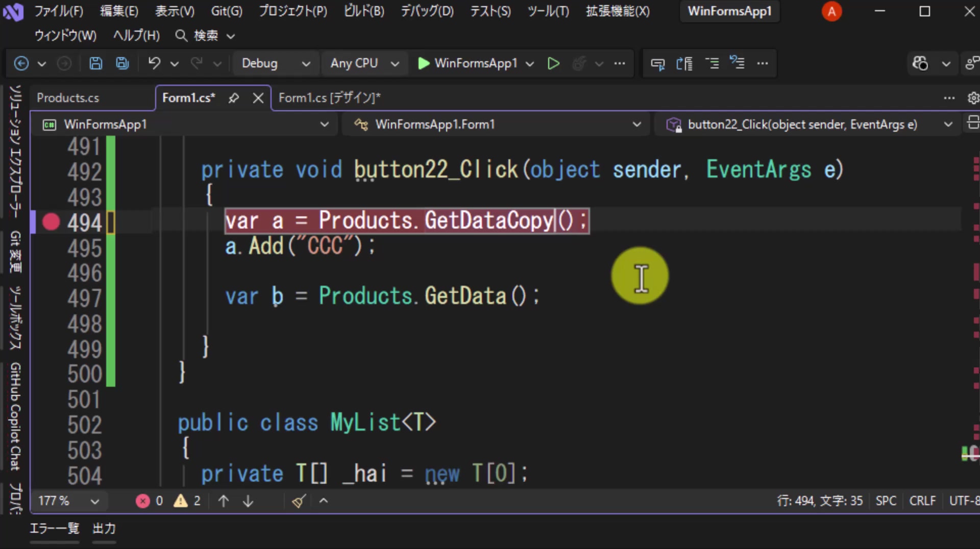The height and width of the screenshot is (549, 980).
Task: Start debugging with green WinFormsApp1 button
Action: pos(468,63)
